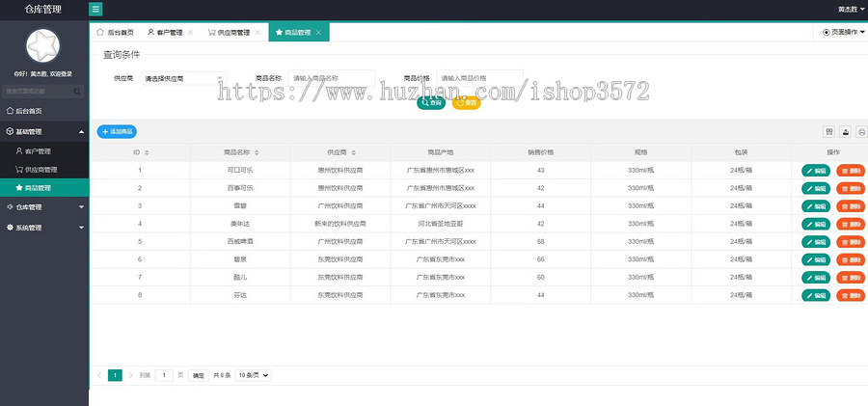Sort by 商品名称 column arrows
Screen dimensions: 868x406
257,152
